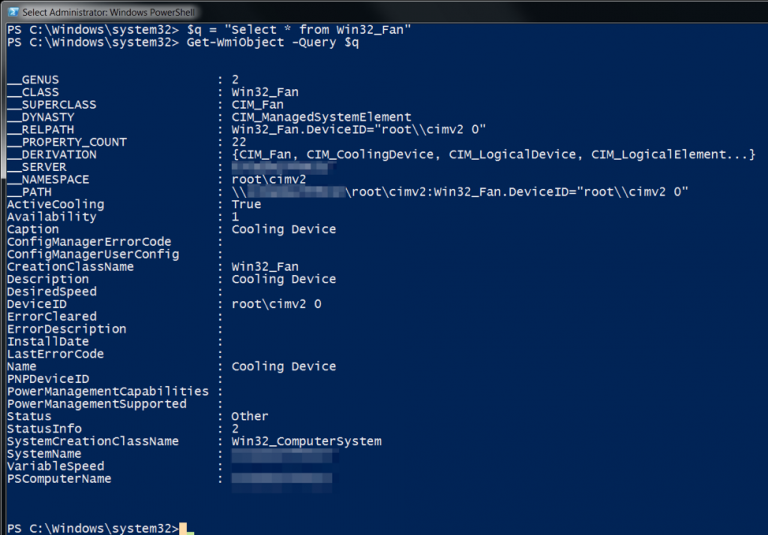Image resolution: width=768 pixels, height=535 pixels.
Task: Click the 'ConfigManagerErrorCode' property name
Action: tap(89, 242)
